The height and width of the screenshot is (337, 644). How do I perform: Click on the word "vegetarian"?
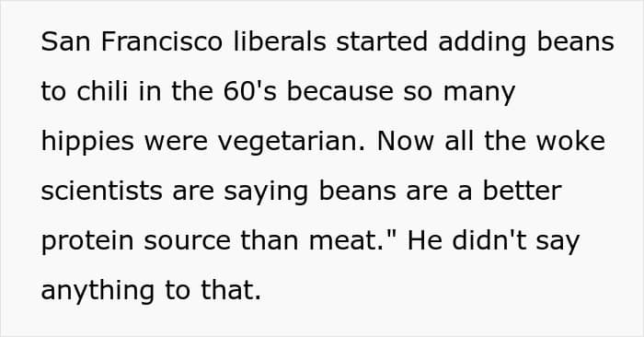[x=288, y=143]
